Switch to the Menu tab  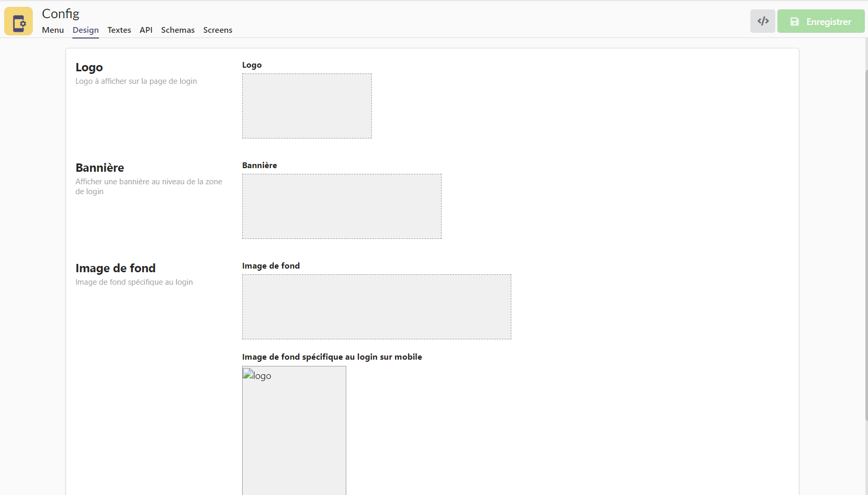53,30
